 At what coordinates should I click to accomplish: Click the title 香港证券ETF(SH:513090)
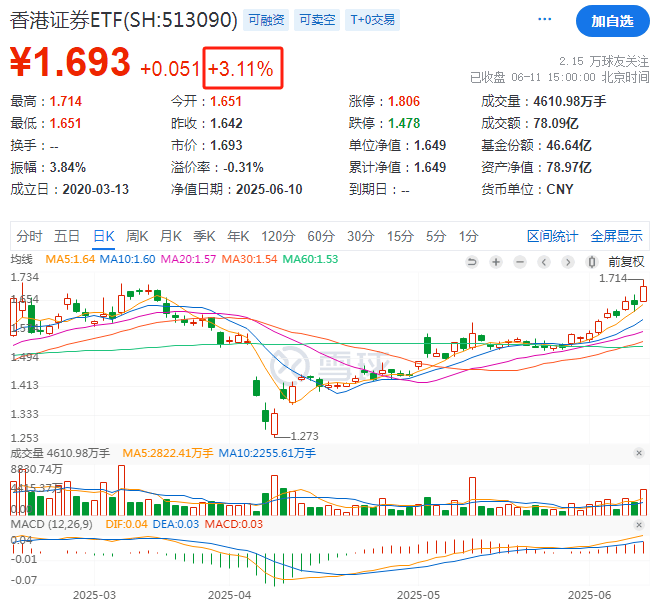click(124, 20)
